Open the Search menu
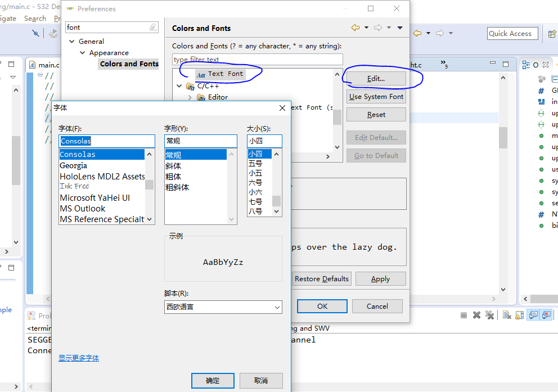The image size is (558, 392). pyautogui.click(x=35, y=18)
